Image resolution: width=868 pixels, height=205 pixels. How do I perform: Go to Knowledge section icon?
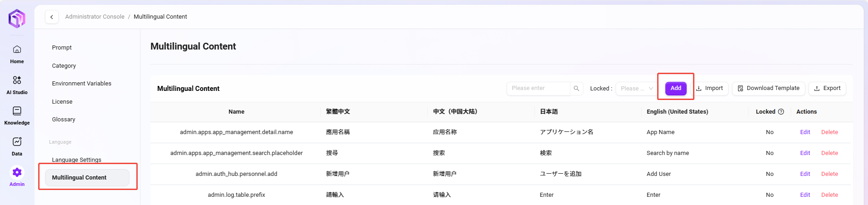tap(17, 111)
